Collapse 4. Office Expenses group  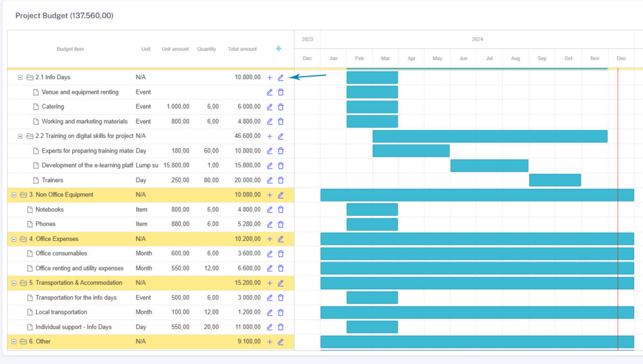[14, 239]
